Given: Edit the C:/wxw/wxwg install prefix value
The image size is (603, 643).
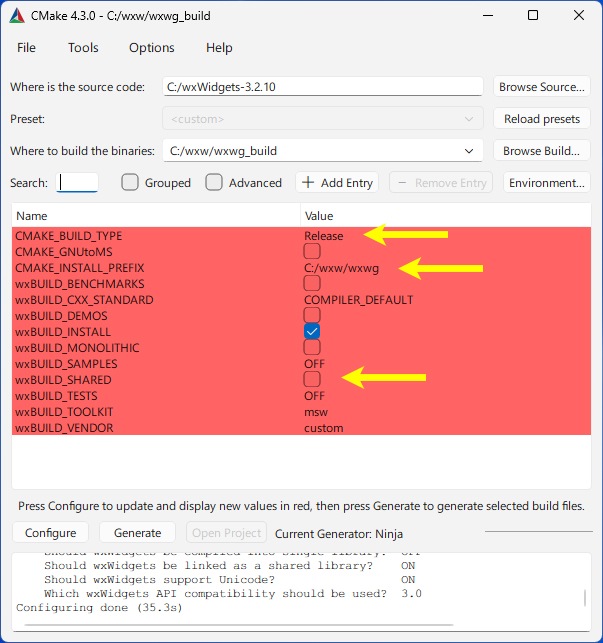Looking at the screenshot, I should point(341,268).
